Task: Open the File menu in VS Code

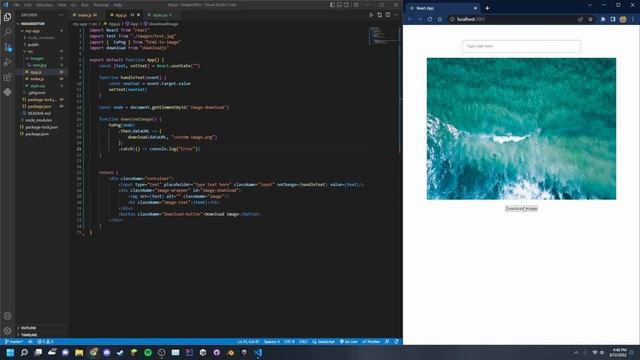Action: (x=16, y=5)
